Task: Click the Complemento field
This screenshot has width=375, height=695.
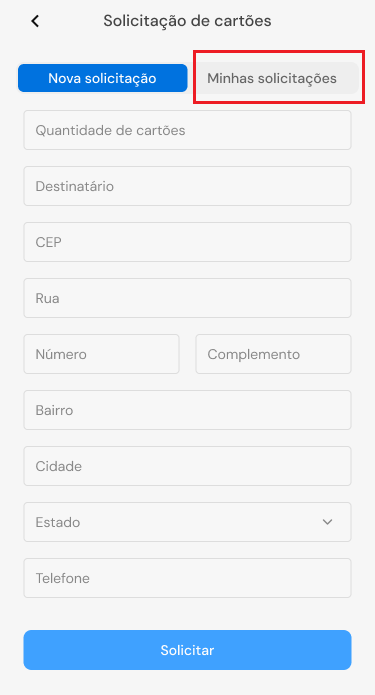Action: click(273, 354)
